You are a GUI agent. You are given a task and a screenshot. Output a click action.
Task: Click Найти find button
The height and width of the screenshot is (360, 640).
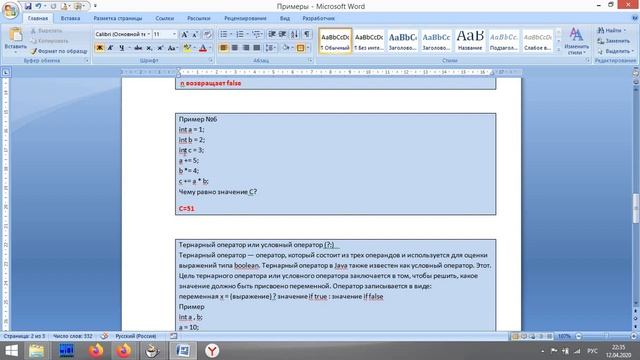pos(611,30)
